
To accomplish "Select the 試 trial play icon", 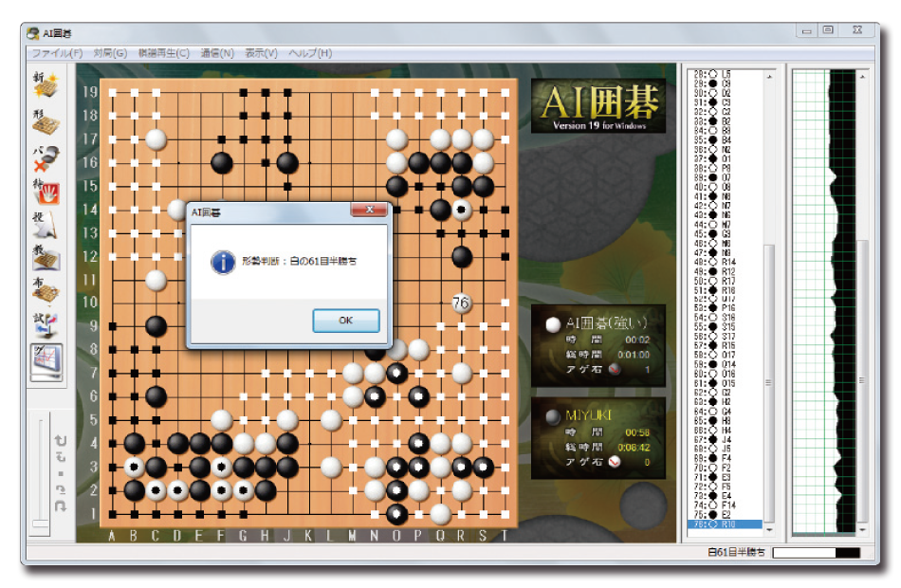I will (x=46, y=324).
